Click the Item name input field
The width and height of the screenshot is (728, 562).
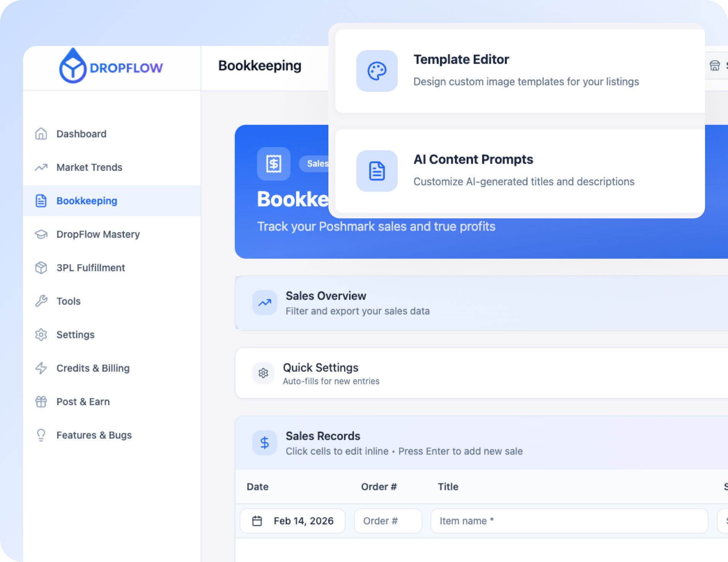pyautogui.click(x=569, y=521)
